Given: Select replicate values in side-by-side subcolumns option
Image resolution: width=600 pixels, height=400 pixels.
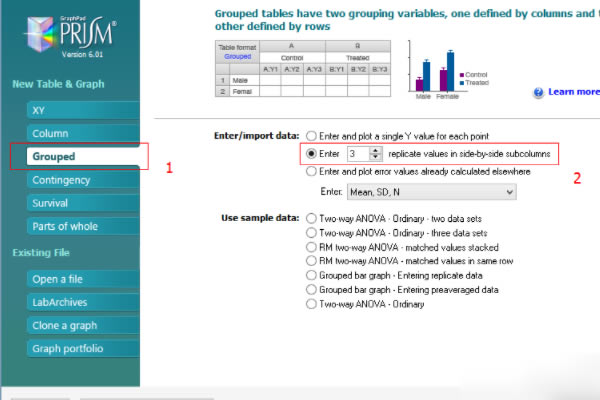Looking at the screenshot, I should (x=311, y=153).
